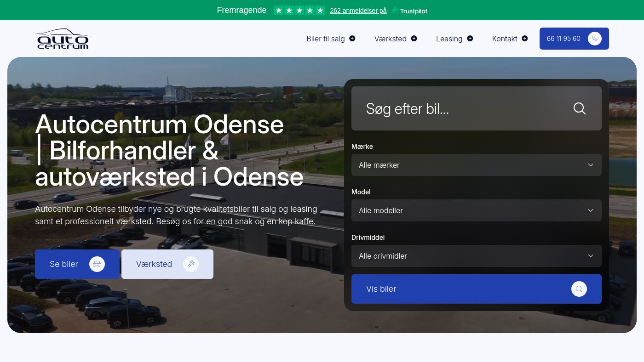
Task: Click the Fremragende text in the top banner
Action: pos(241,10)
